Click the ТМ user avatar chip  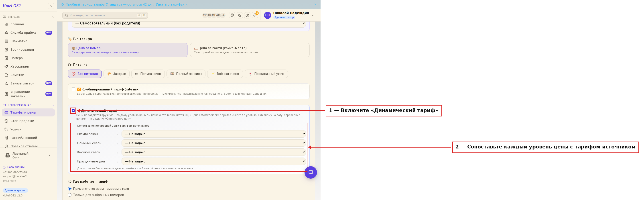click(x=205, y=15)
